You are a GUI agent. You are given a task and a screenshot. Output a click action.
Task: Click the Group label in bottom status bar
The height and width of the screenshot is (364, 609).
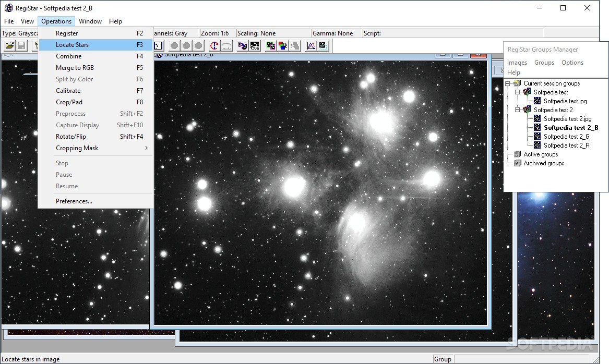tap(443, 359)
